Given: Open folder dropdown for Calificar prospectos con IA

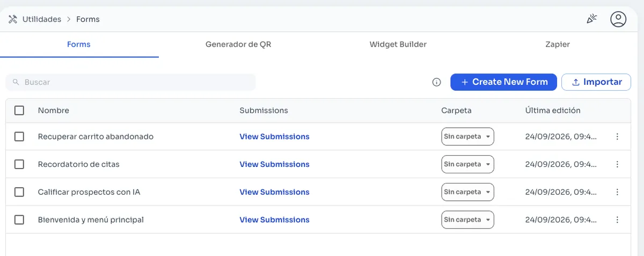Looking at the screenshot, I should [467, 192].
